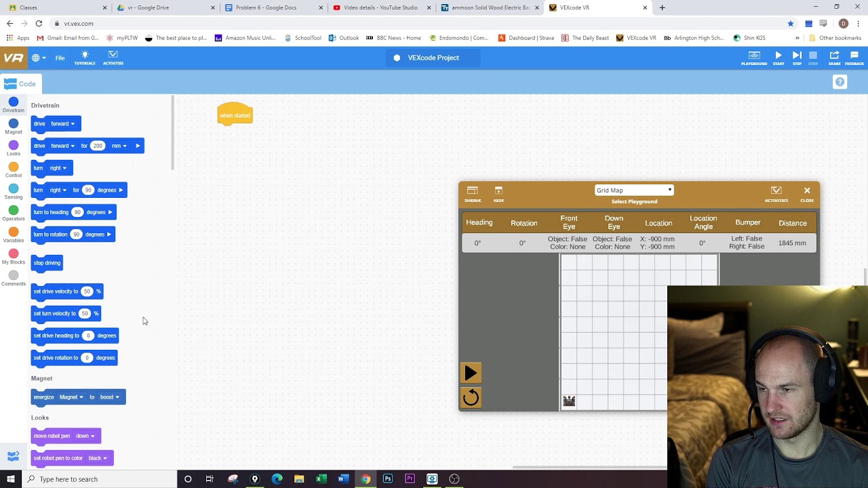
Task: Click the VEXcode Project name button
Action: [x=433, y=58]
